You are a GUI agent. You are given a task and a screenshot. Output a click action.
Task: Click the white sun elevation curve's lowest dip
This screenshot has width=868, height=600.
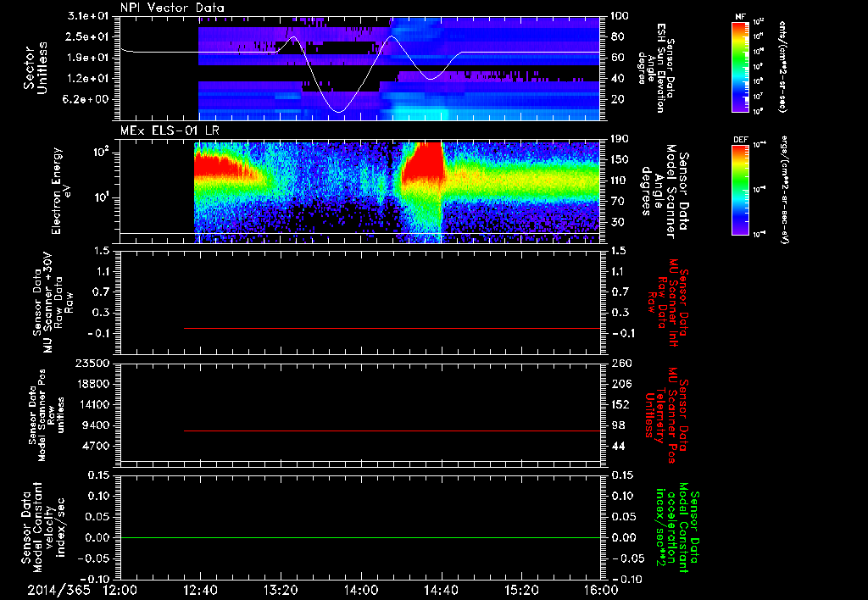pos(339,112)
